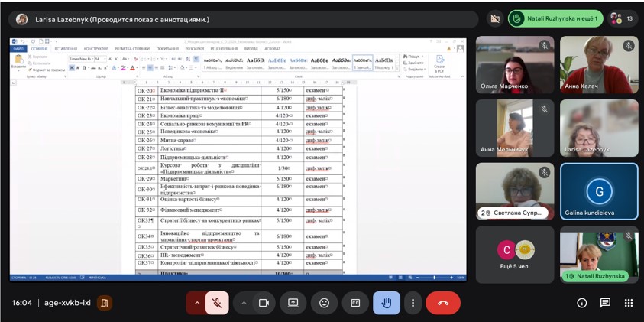Click the present screen icon
The image size is (644, 322).
tap(293, 303)
